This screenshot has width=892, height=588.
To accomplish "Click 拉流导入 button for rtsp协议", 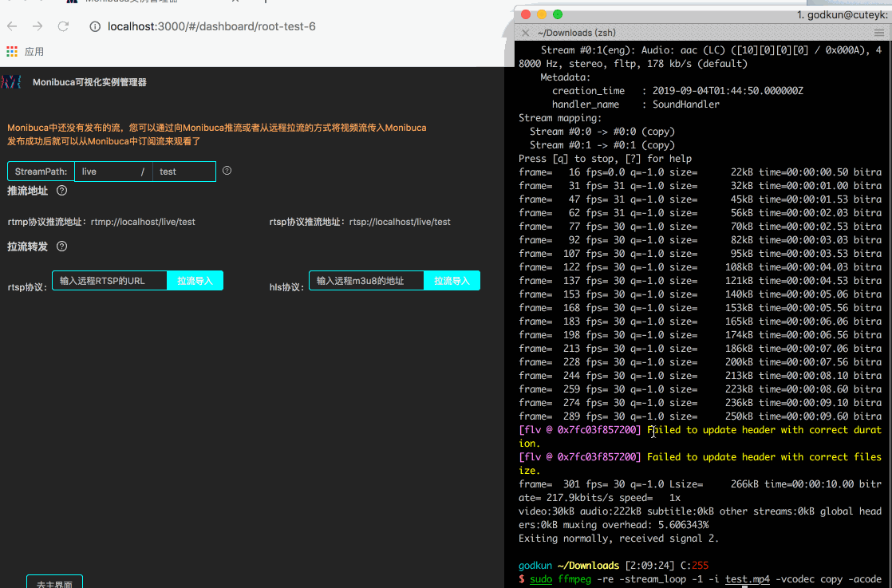I will pos(195,280).
